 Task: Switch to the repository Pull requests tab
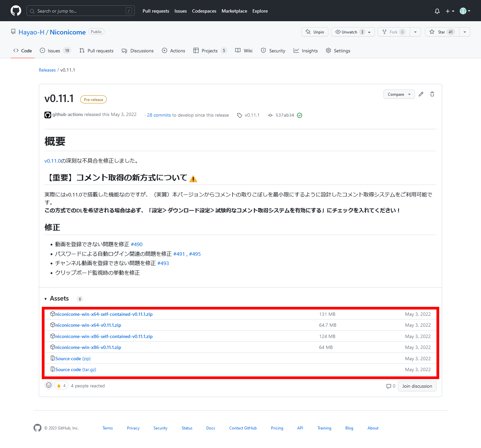(x=97, y=51)
